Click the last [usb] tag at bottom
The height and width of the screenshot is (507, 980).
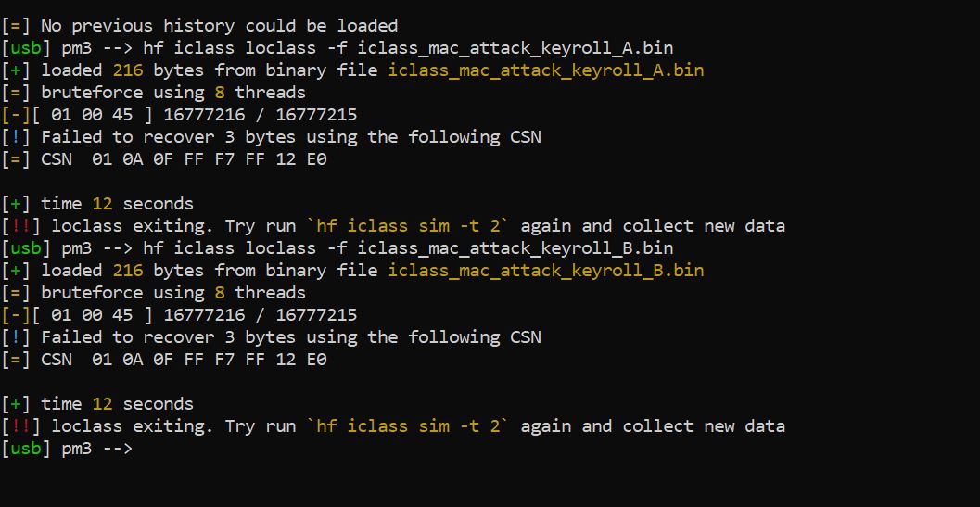click(x=26, y=449)
